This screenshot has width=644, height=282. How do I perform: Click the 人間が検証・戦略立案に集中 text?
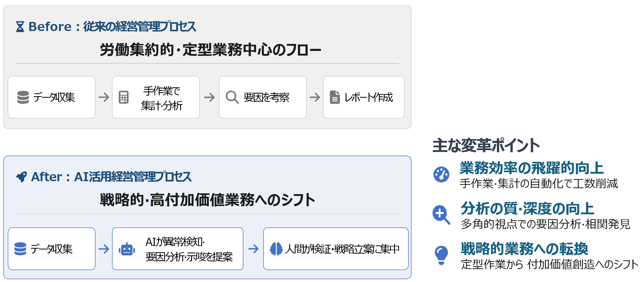pyautogui.click(x=342, y=249)
